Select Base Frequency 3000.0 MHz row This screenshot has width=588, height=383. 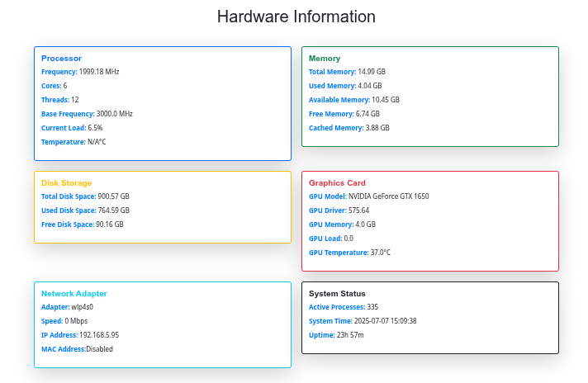[87, 114]
